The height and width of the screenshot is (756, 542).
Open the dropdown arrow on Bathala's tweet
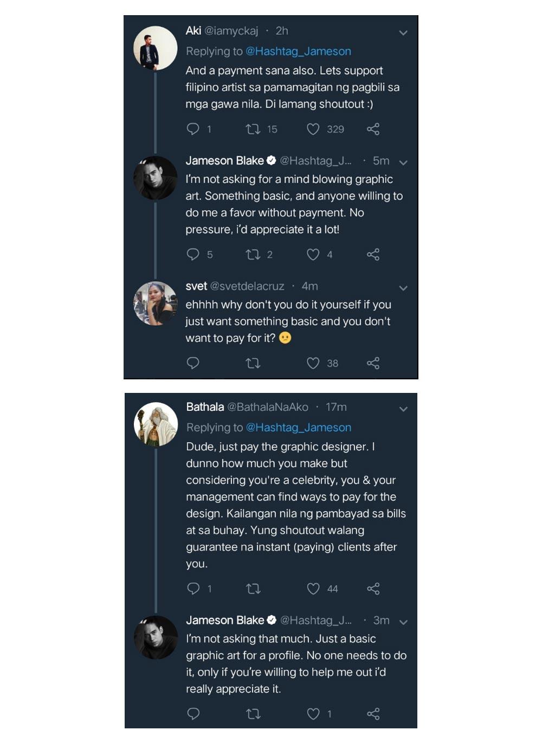pyautogui.click(x=403, y=409)
